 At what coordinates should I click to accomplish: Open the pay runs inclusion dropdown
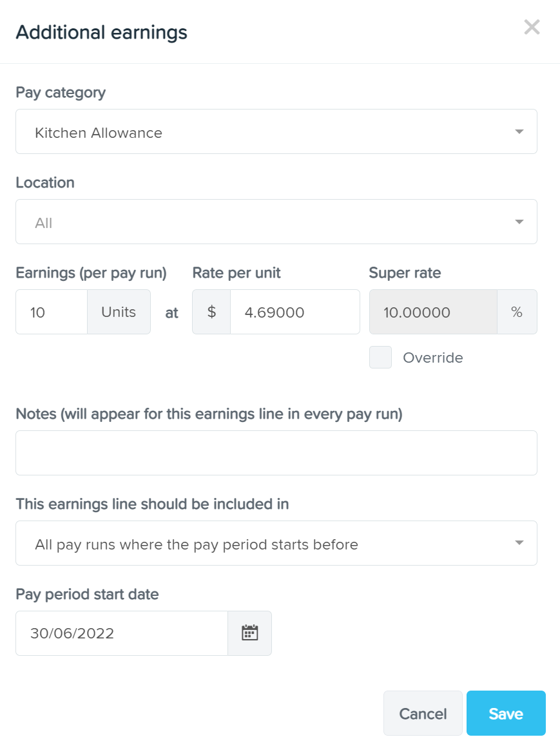click(x=276, y=543)
